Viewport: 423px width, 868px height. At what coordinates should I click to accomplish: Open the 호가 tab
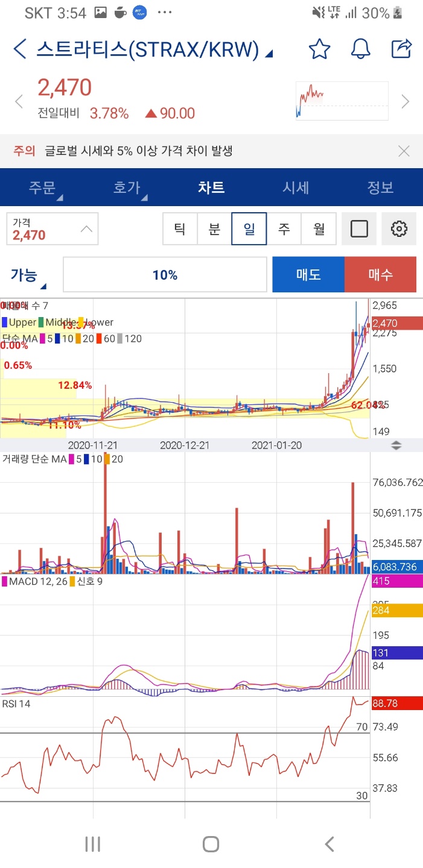[x=127, y=187]
